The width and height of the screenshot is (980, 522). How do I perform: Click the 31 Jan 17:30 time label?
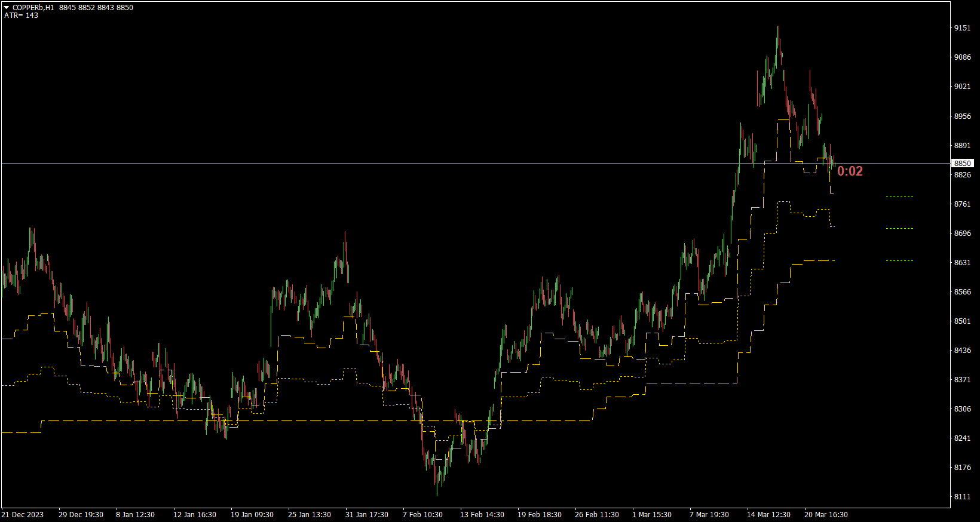pos(367,515)
